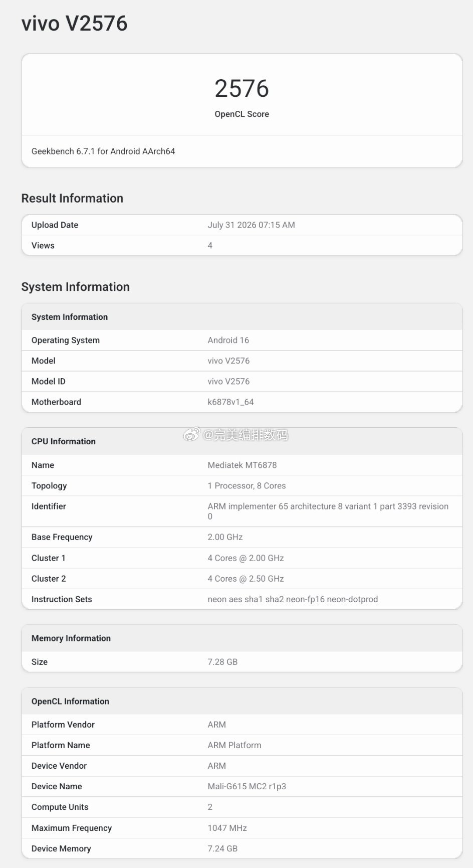Click the Instruction Sets label
Image resolution: width=473 pixels, height=868 pixels.
62,599
